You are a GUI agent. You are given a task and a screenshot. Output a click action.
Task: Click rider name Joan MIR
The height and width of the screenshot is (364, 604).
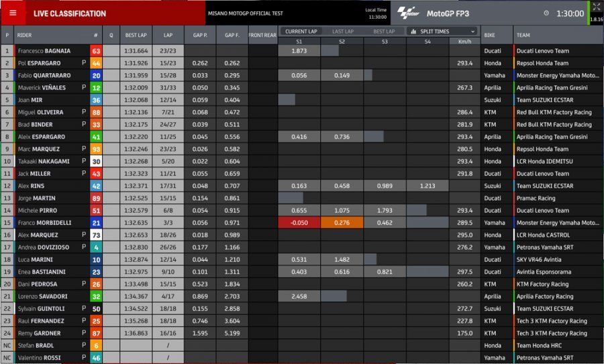tap(30, 100)
